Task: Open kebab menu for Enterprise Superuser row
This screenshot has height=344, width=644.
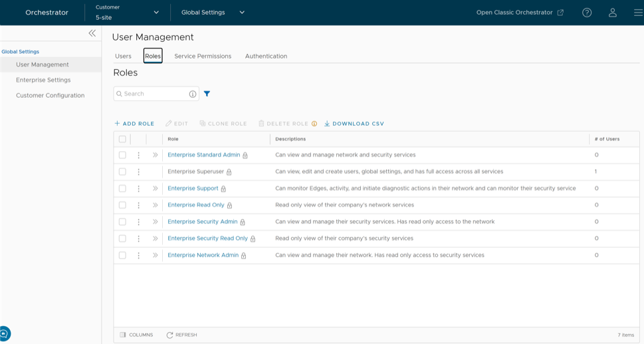Action: click(138, 172)
